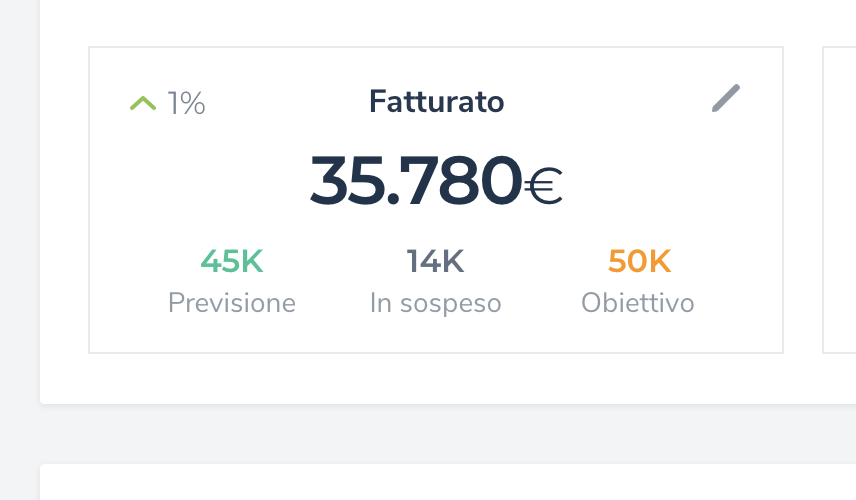Click empty space between Fatturato title and pencil
The image size is (856, 500).
(610, 101)
